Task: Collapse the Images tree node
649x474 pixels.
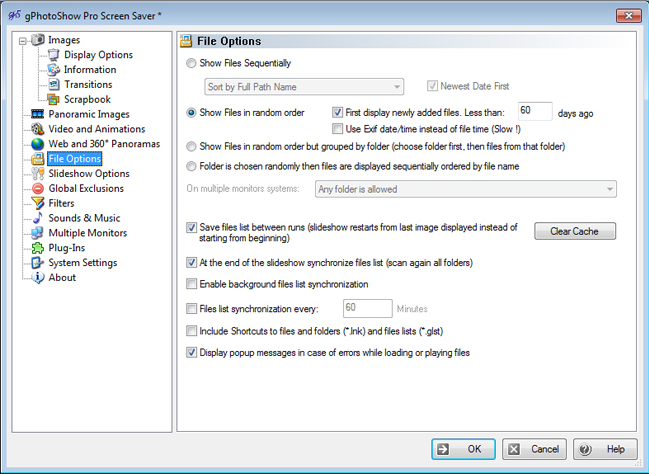Action: (x=22, y=41)
